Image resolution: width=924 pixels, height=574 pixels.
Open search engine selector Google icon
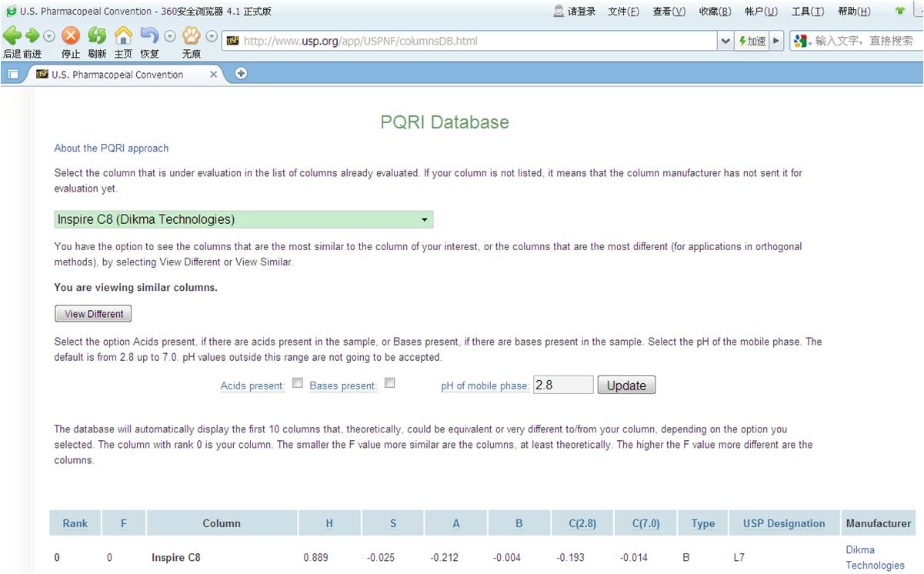tap(802, 41)
